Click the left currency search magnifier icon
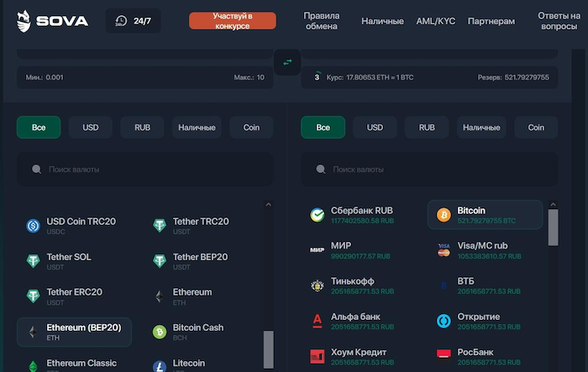Screen dimensions: 588x372 (x=36, y=169)
